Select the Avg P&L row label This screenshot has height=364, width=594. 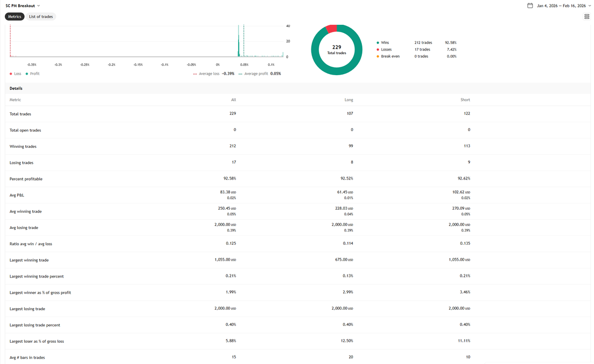pyautogui.click(x=17, y=195)
